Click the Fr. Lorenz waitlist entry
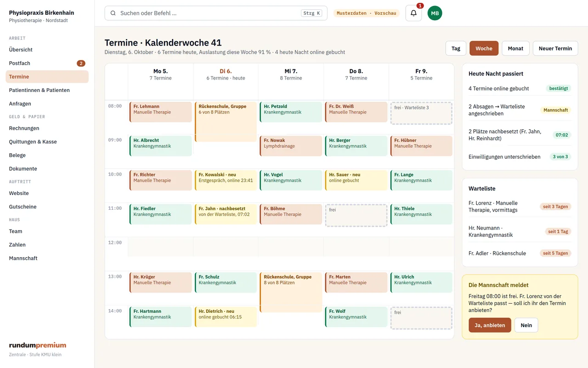Viewport: 588px width, 368px height. coord(520,207)
